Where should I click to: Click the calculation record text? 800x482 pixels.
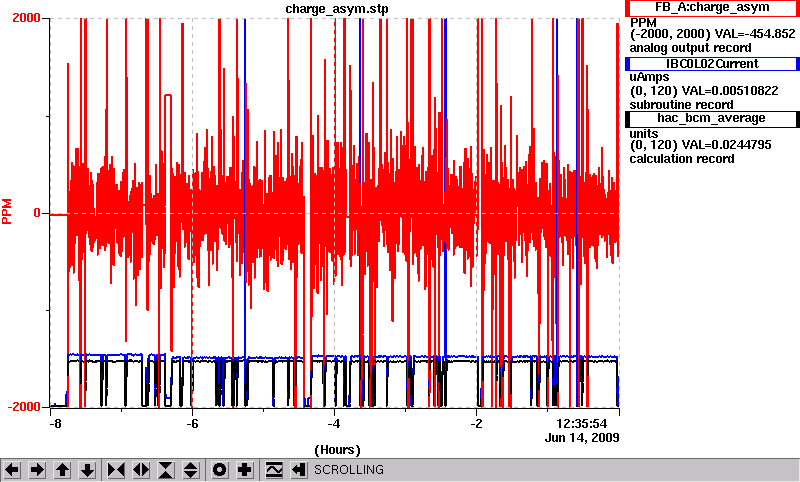[682, 159]
